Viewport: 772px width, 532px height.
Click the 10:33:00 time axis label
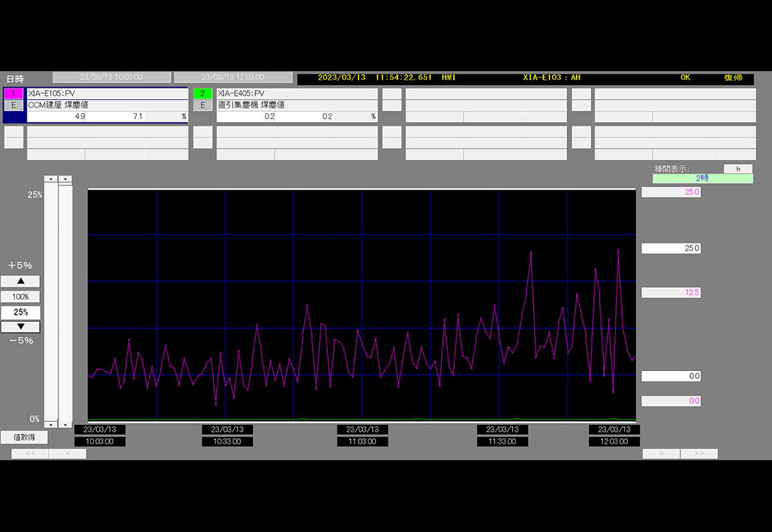coord(227,442)
